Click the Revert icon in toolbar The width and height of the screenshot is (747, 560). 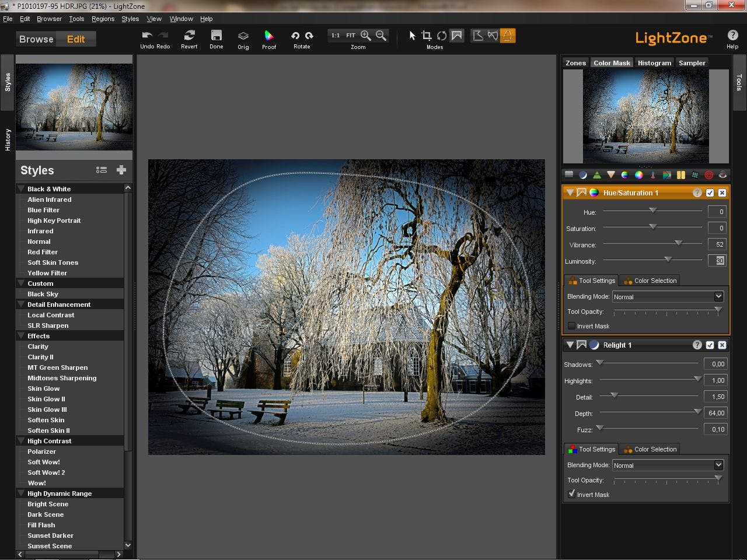click(189, 36)
